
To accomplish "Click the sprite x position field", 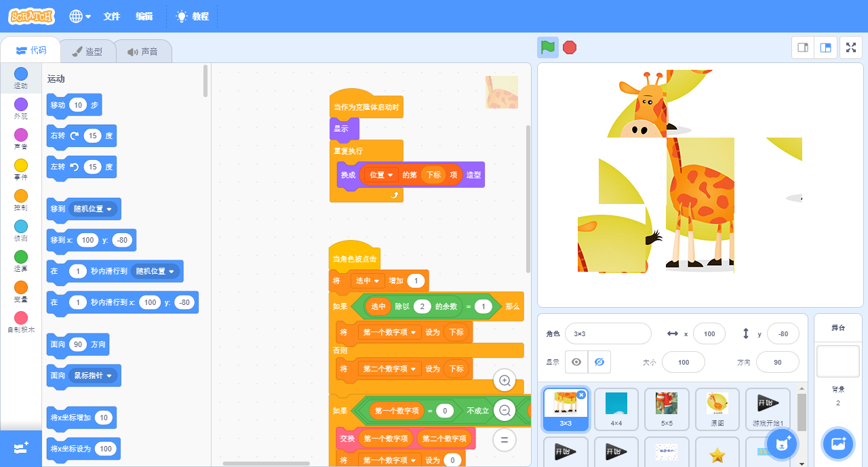I will (x=709, y=333).
